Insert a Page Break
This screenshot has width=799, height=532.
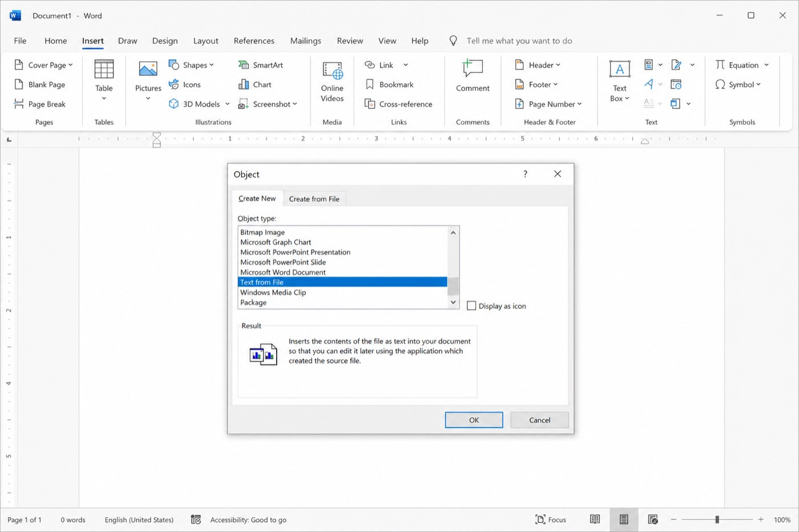(40, 104)
